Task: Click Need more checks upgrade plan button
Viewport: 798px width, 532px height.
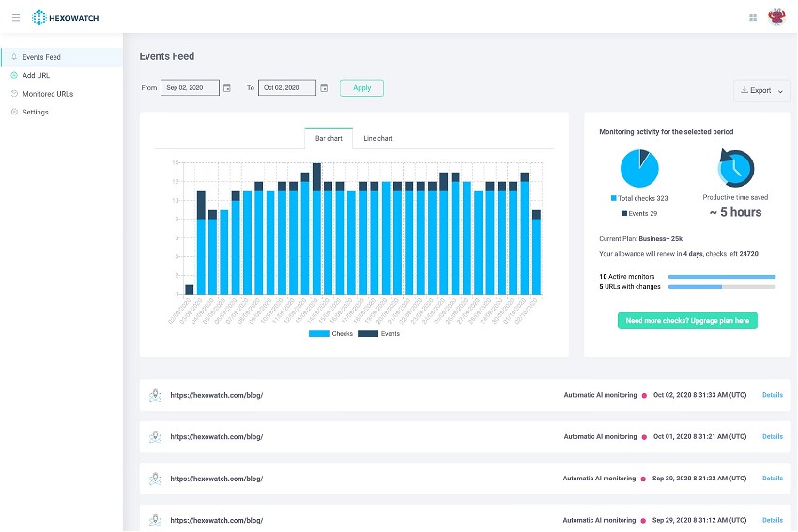Action: coord(687,321)
